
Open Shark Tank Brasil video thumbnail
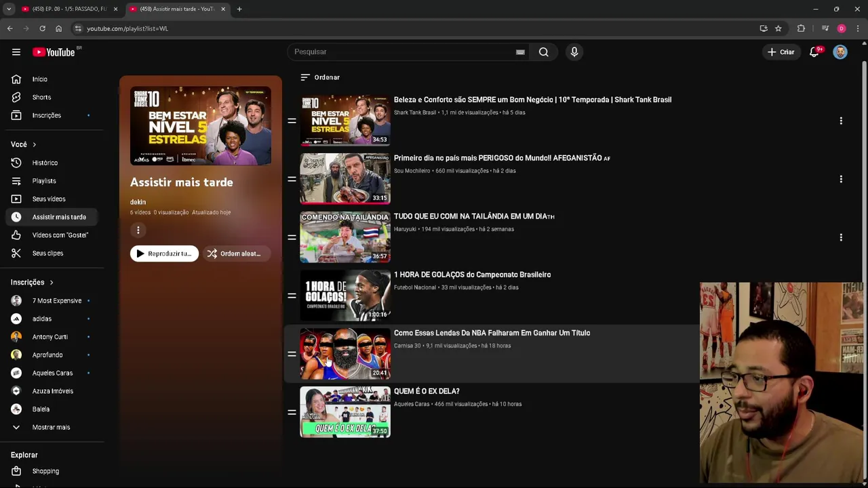point(345,121)
